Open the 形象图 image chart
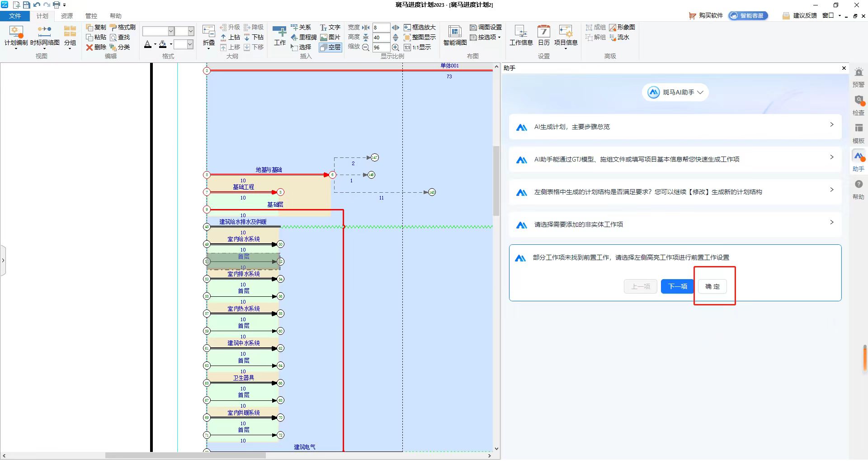 click(622, 27)
